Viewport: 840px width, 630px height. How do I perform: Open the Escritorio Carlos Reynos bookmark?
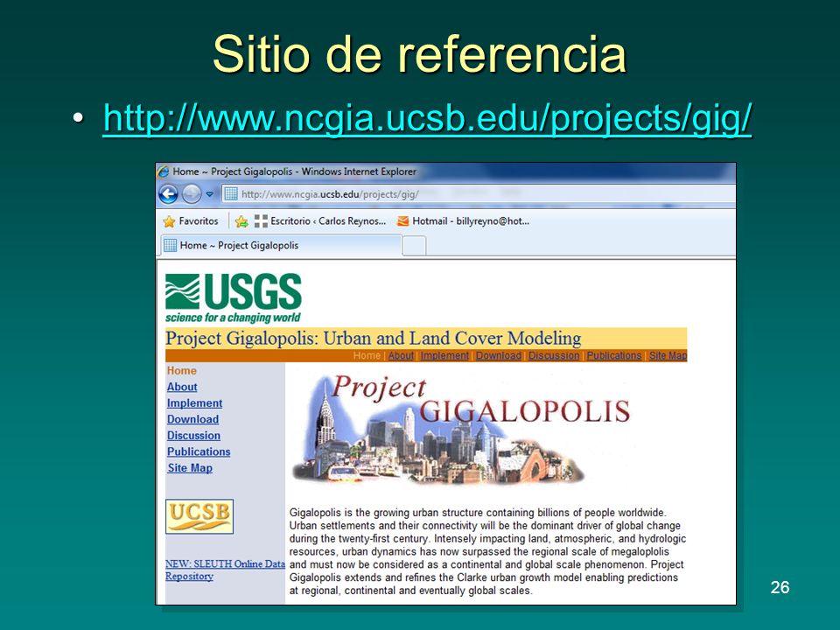point(320,220)
